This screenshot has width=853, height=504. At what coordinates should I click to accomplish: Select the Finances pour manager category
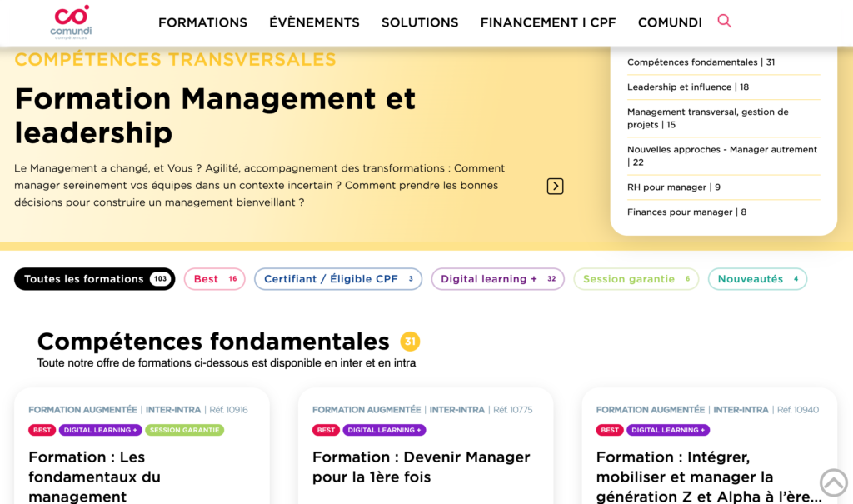tap(686, 212)
